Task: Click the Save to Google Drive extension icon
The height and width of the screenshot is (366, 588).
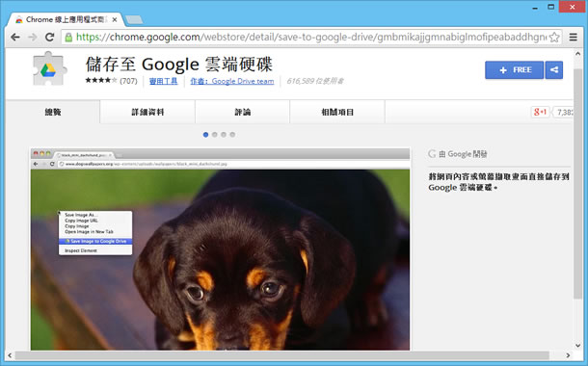Action: tap(49, 69)
